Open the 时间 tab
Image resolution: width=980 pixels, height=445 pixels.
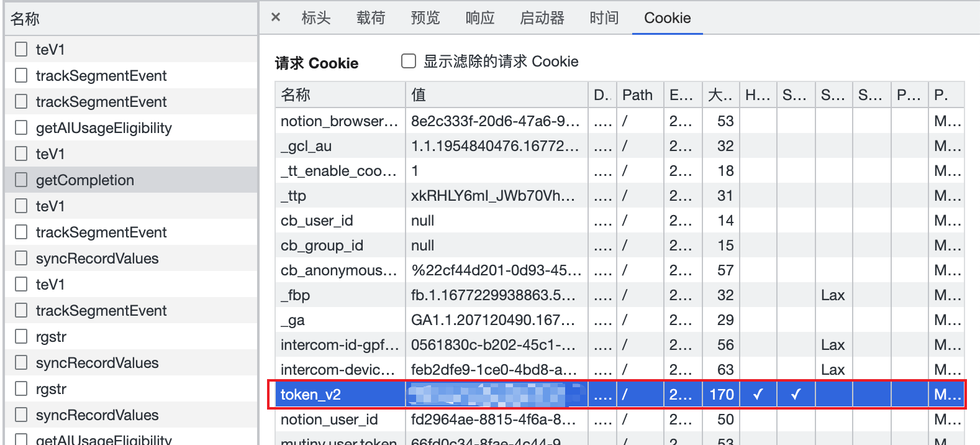604,18
